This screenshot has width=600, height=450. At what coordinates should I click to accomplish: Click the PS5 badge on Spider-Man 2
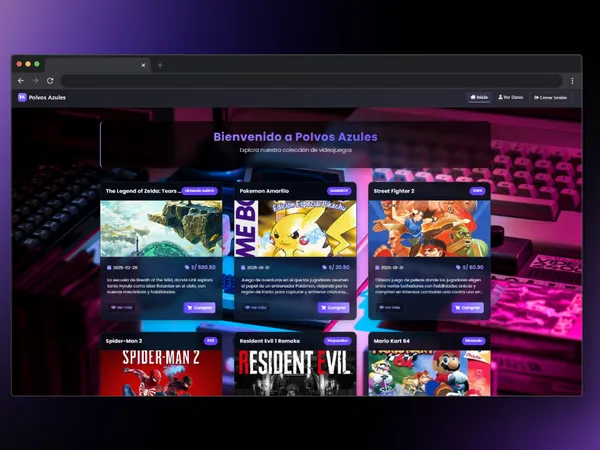[210, 341]
